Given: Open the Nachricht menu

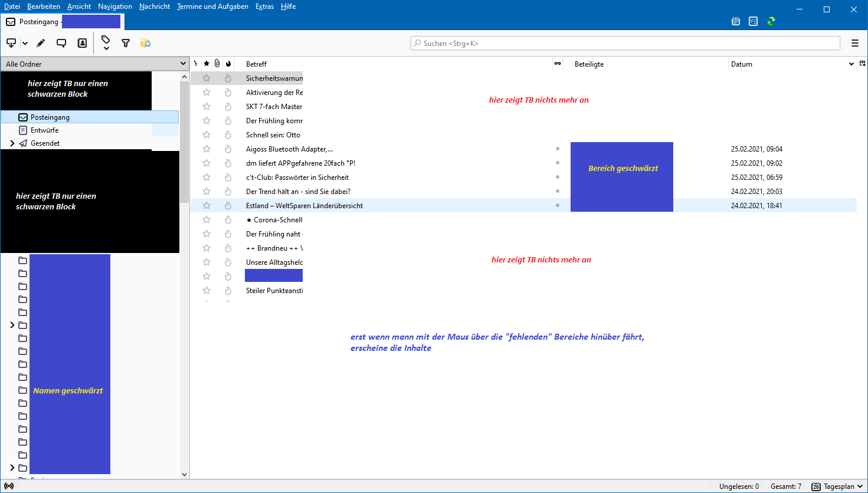Looking at the screenshot, I should [155, 6].
